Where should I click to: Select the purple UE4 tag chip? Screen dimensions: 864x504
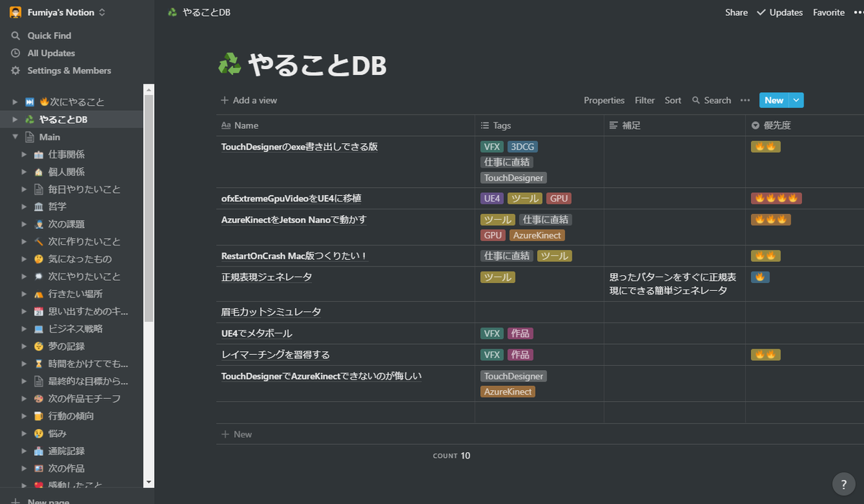coord(492,198)
